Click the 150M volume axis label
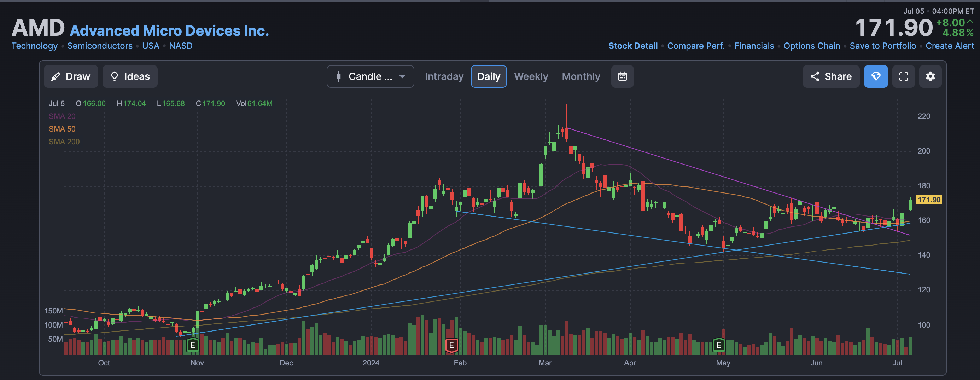 click(x=54, y=311)
